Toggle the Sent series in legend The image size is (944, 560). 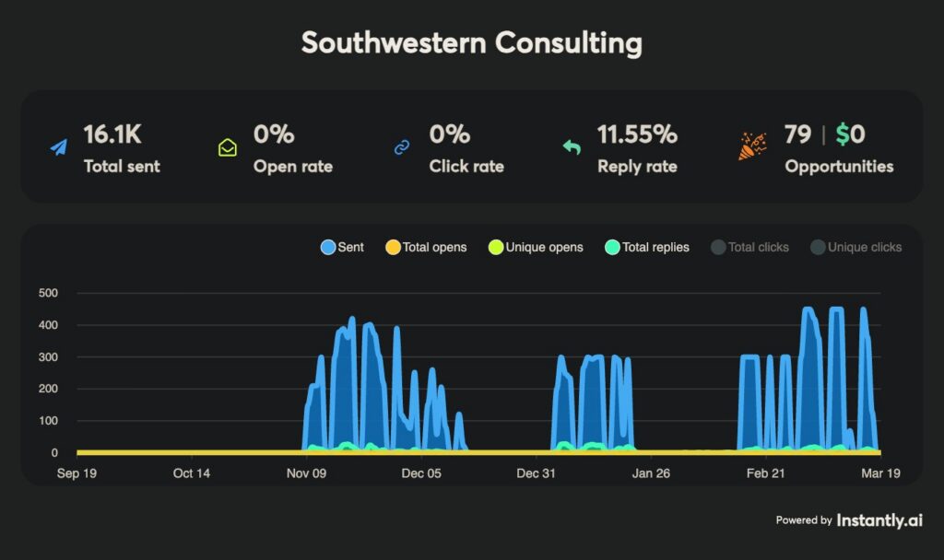(x=342, y=247)
